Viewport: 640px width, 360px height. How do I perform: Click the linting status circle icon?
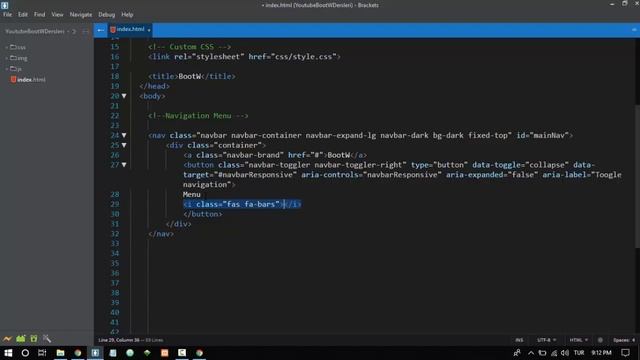click(600, 340)
